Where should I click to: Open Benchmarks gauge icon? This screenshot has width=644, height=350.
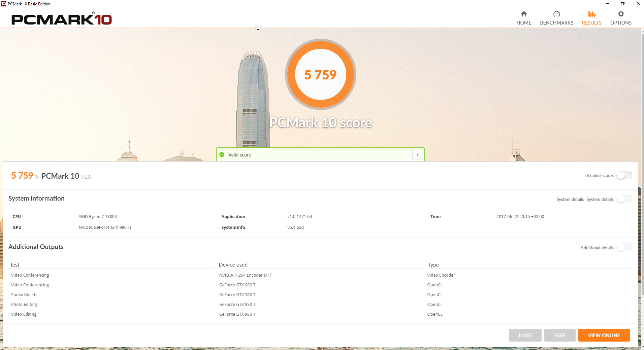(556, 14)
